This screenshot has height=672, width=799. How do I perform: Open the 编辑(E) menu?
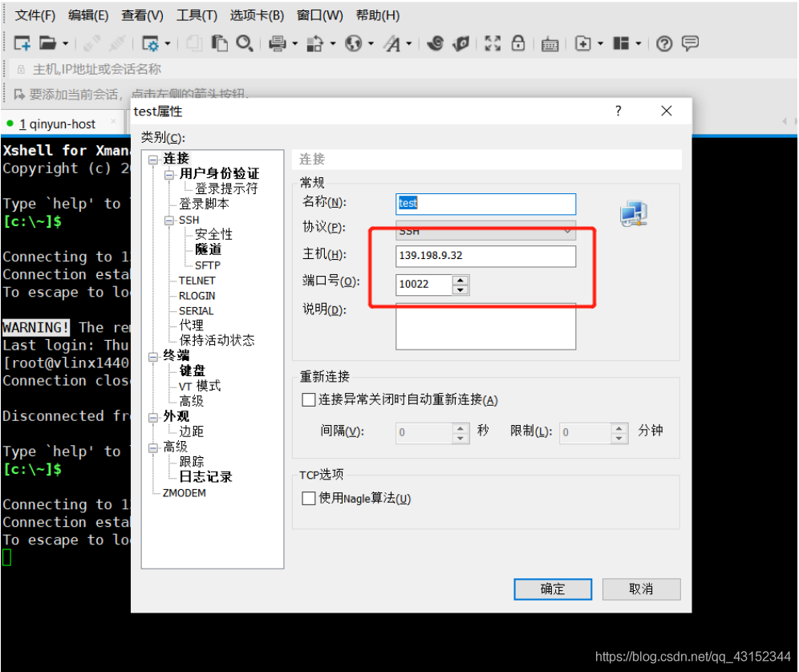pyautogui.click(x=88, y=15)
